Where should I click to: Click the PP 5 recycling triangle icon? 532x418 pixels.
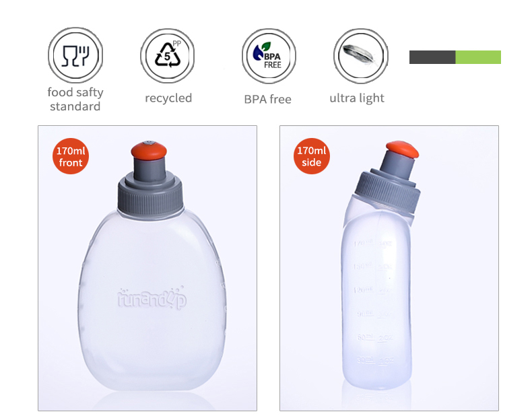tap(168, 56)
